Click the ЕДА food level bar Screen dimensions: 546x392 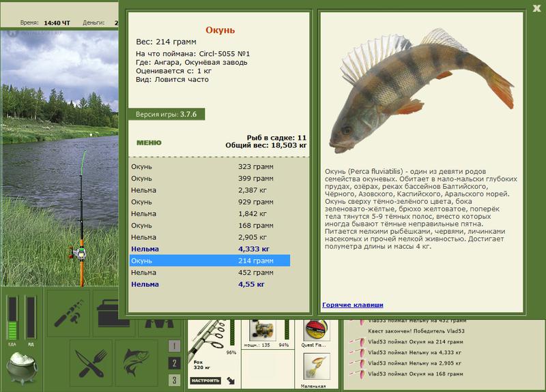(x=12, y=318)
